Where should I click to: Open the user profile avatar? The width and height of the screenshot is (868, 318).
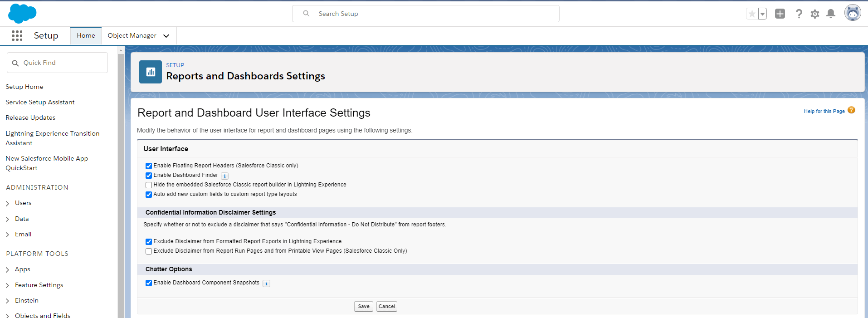click(x=853, y=13)
